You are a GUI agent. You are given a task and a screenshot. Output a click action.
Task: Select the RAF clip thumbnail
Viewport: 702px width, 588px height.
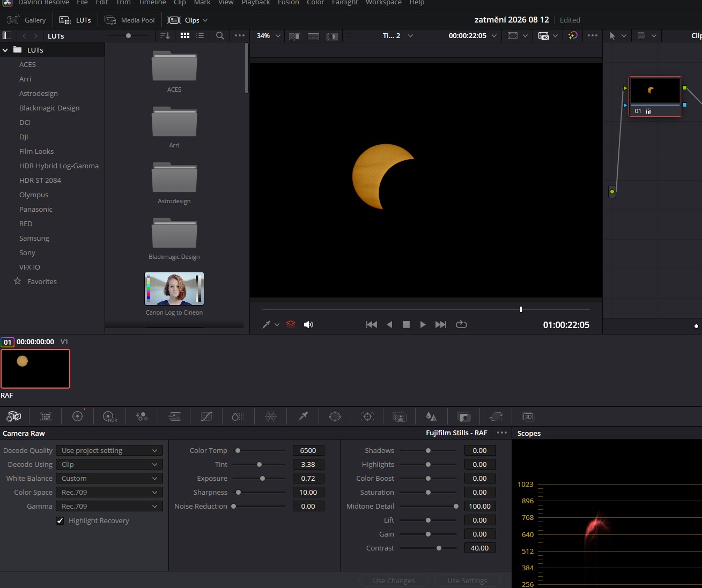point(35,369)
